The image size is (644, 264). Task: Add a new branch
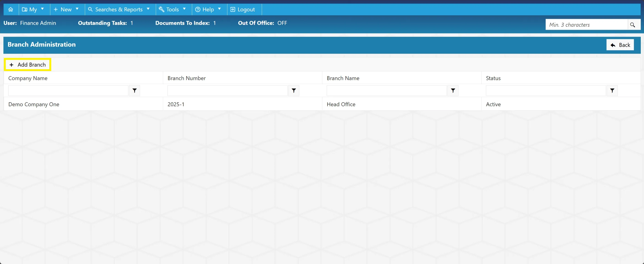[x=28, y=65]
